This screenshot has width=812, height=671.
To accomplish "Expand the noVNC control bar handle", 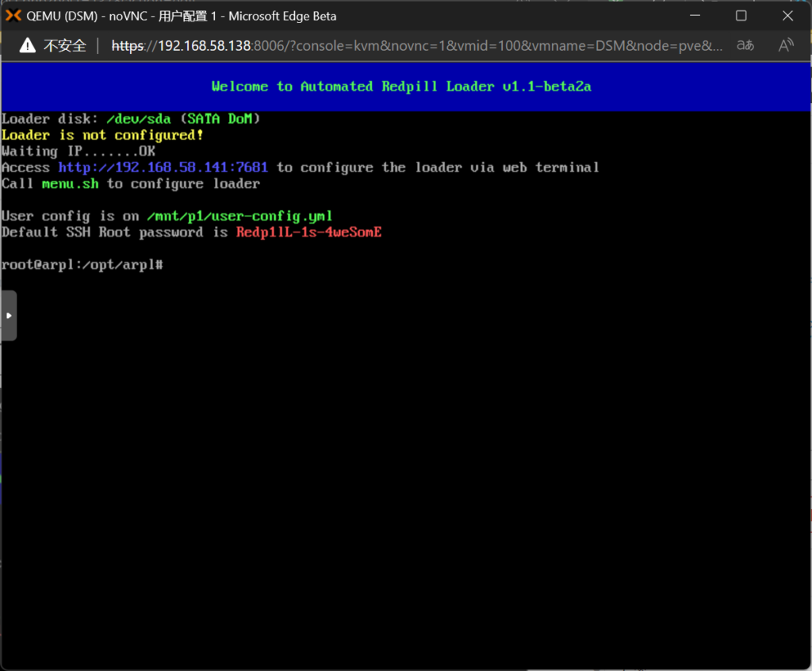I will pyautogui.click(x=8, y=316).
